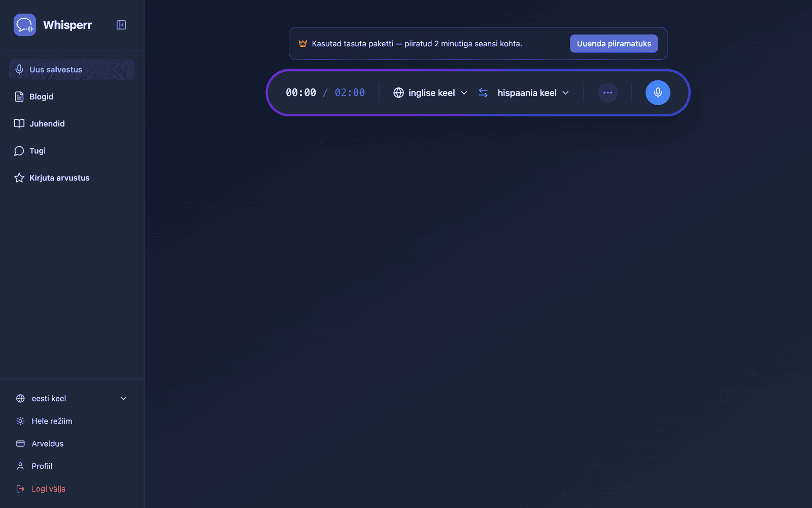Viewport: 812px width, 508px height.
Task: Click the 00:00 elapsed timer
Action: coord(301,92)
